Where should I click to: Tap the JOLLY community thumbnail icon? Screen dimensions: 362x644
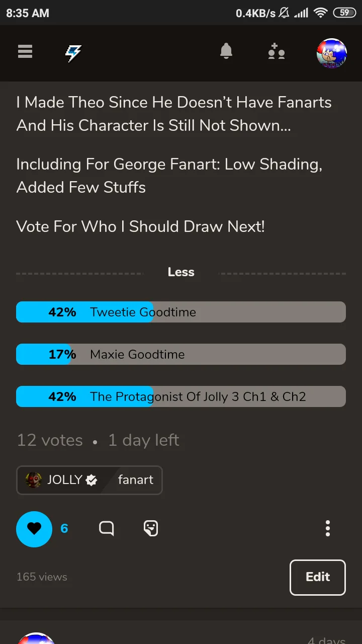click(x=34, y=480)
